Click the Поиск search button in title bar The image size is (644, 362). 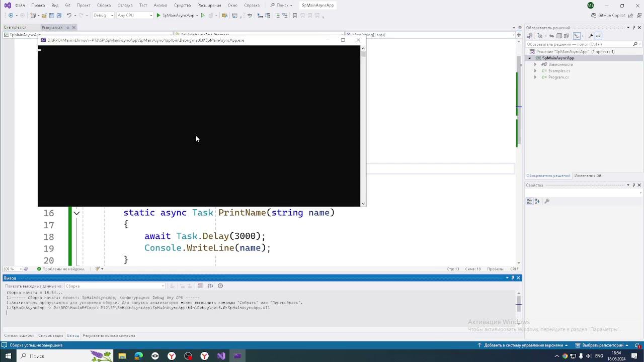click(x=281, y=6)
